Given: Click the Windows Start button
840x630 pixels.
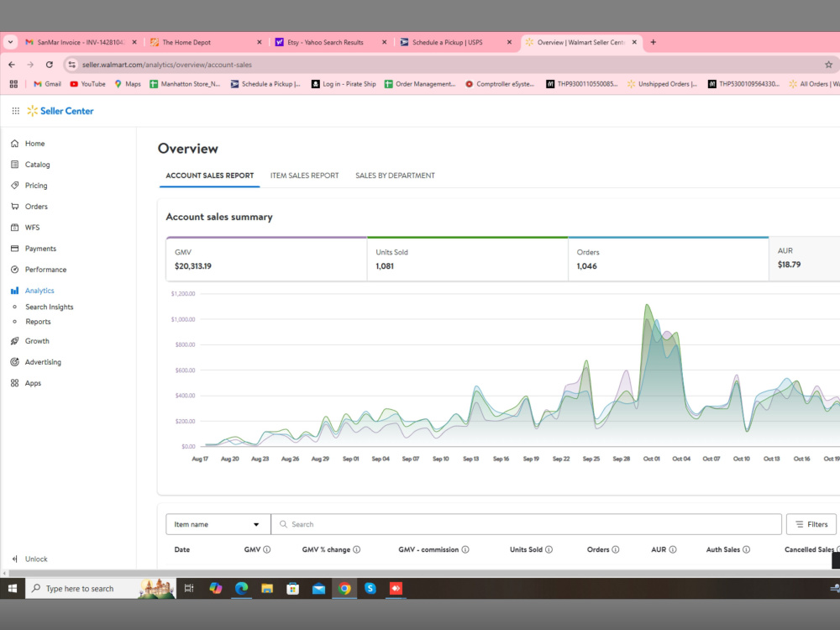Looking at the screenshot, I should pyautogui.click(x=13, y=588).
